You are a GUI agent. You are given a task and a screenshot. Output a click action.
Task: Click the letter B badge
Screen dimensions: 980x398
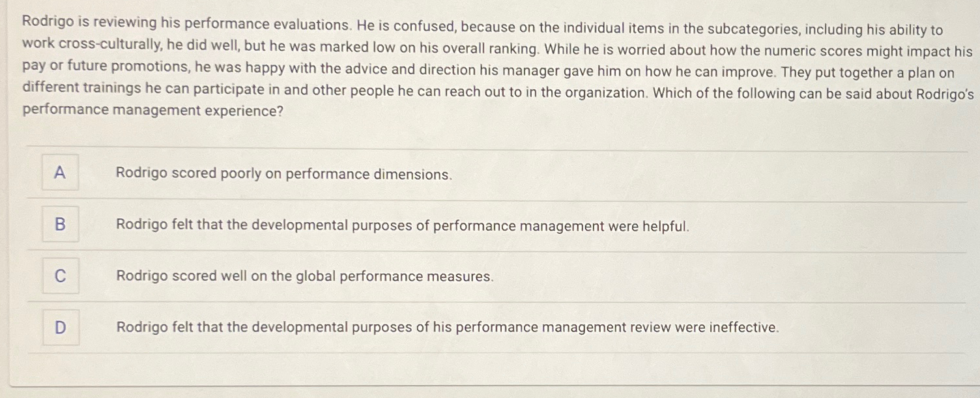click(x=60, y=224)
